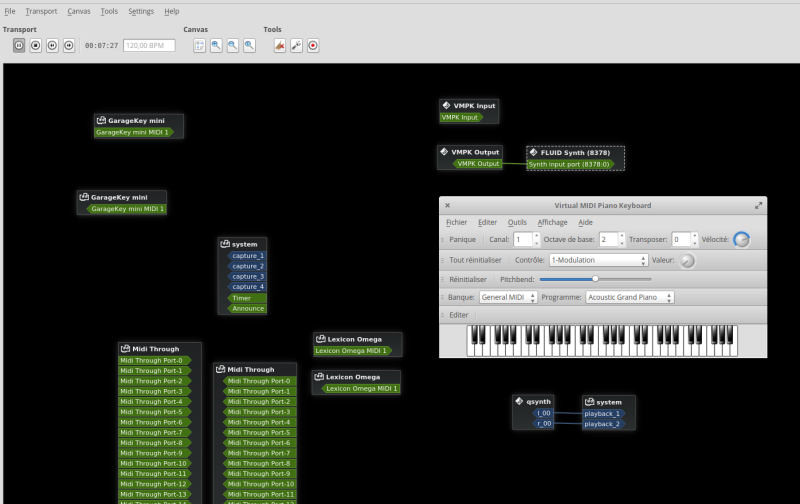Stop the transport playback
Screen dimensions: 800x504
coord(36,45)
